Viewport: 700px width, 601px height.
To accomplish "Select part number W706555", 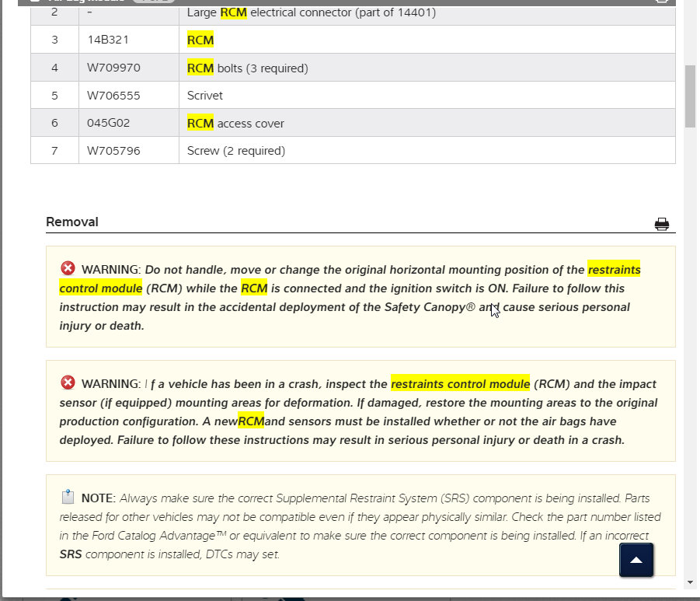I will point(114,96).
